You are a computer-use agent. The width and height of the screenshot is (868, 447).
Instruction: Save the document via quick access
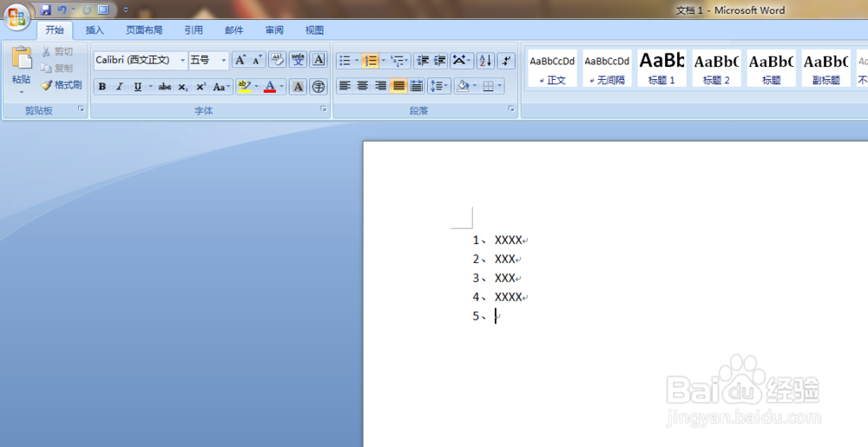[45, 10]
